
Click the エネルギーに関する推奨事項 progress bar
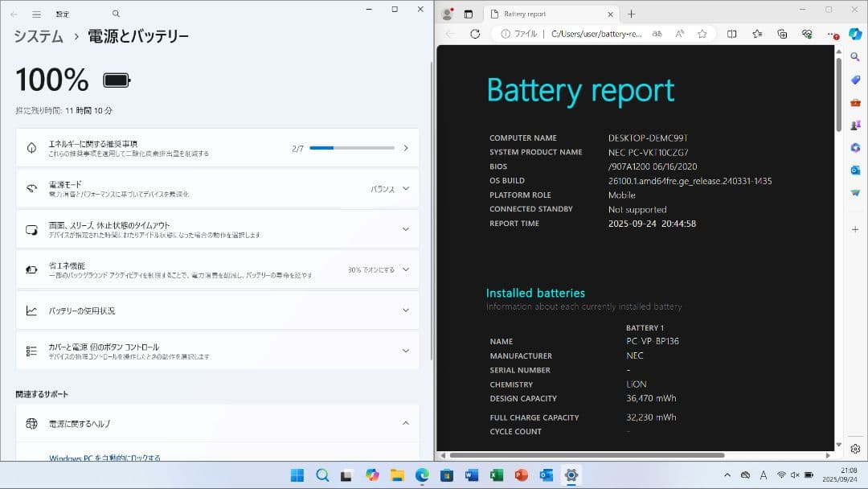(x=354, y=147)
